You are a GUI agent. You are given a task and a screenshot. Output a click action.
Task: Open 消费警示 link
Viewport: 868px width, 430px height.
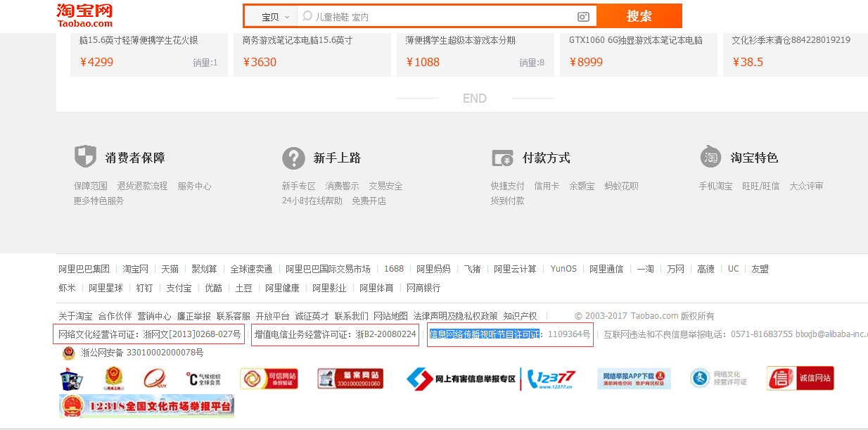pos(343,186)
